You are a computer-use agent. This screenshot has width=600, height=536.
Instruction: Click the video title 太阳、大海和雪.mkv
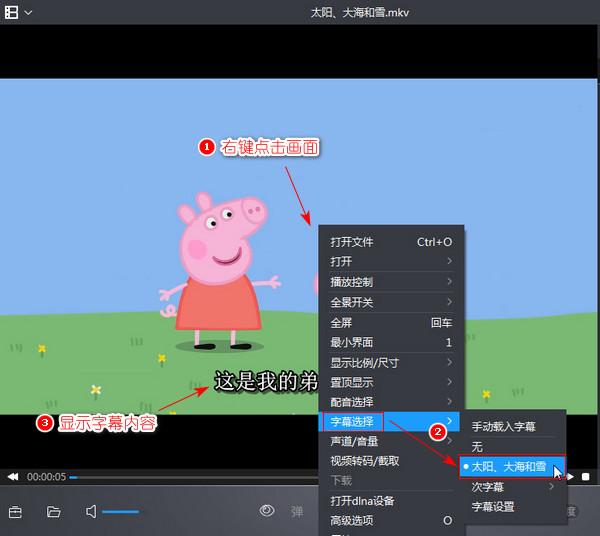(360, 13)
